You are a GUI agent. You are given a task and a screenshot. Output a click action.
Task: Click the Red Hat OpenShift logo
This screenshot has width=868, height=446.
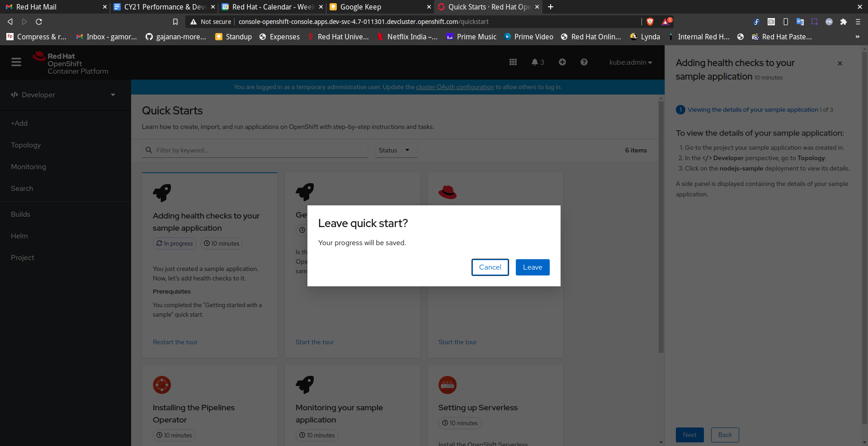71,63
